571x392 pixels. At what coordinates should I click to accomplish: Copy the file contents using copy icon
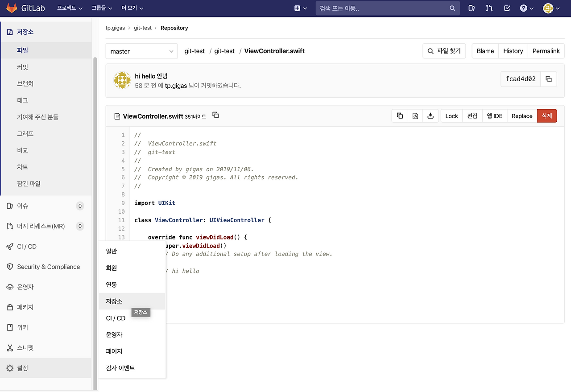coord(400,116)
